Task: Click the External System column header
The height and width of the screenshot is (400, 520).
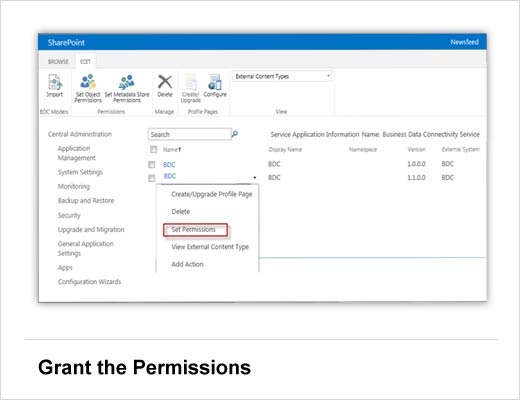Action: [461, 149]
